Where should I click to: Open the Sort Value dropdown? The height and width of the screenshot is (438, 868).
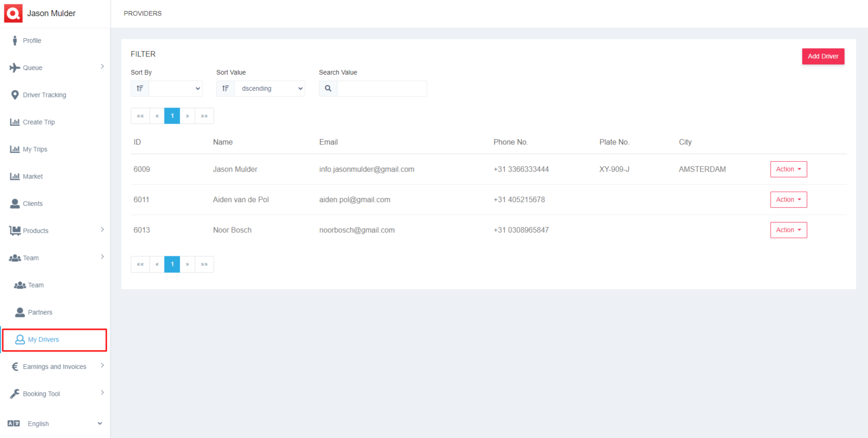pos(269,89)
